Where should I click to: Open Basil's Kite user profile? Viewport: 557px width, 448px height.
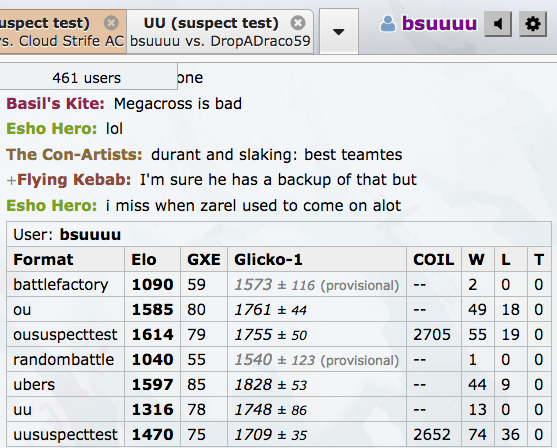click(x=55, y=104)
